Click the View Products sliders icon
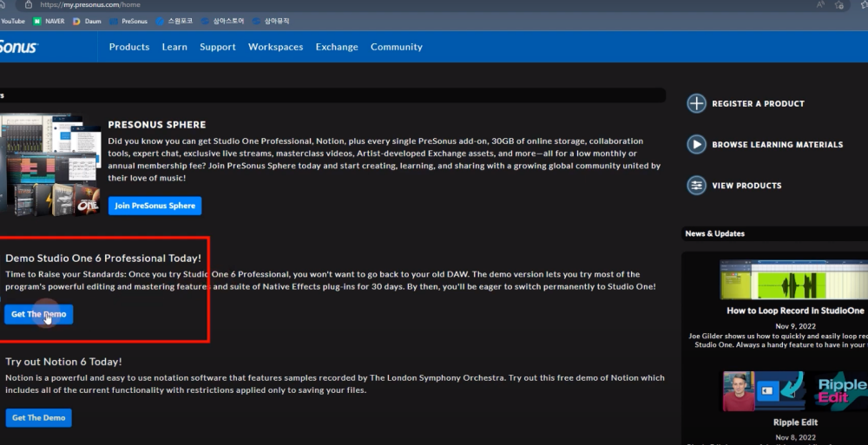The height and width of the screenshot is (445, 868). point(696,186)
